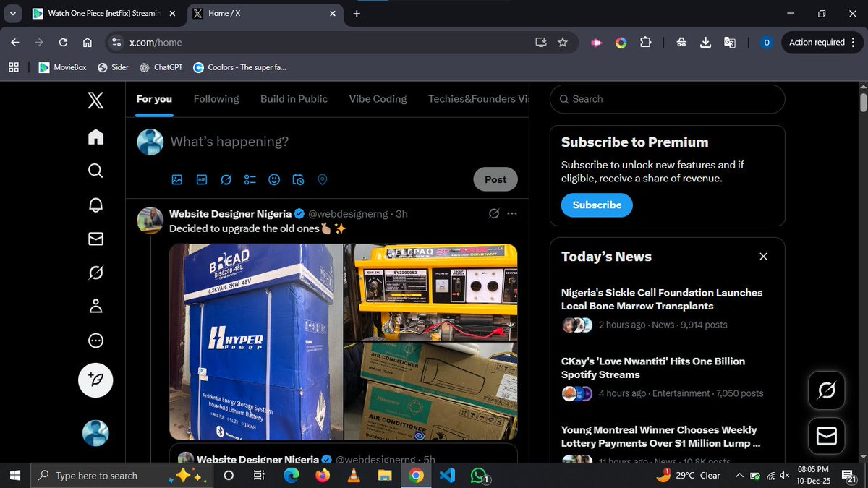Reload the page with the refresh icon
The height and width of the screenshot is (488, 868).
[x=64, y=43]
